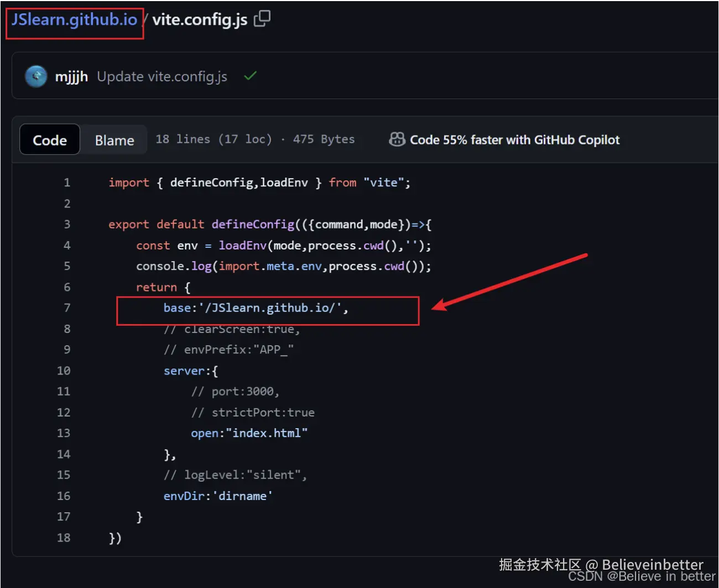The width and height of the screenshot is (719, 588).
Task: Select line number 10 in the gutter
Action: [64, 371]
